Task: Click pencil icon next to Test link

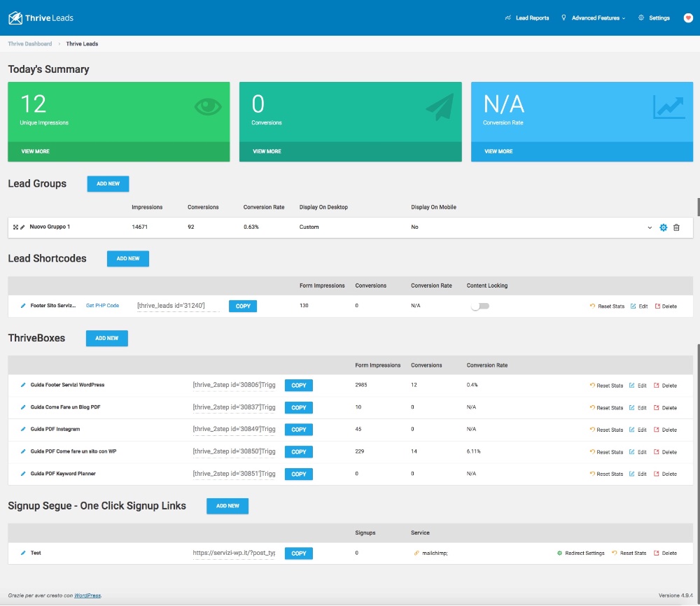Action: 23,553
